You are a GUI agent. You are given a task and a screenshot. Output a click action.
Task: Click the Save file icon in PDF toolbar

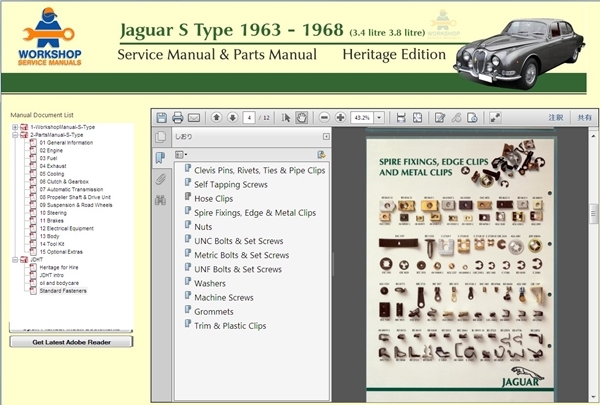161,118
